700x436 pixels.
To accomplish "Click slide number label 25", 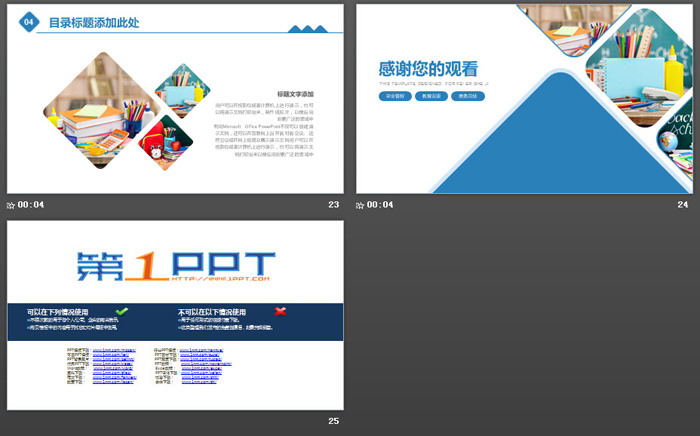I will tap(333, 421).
